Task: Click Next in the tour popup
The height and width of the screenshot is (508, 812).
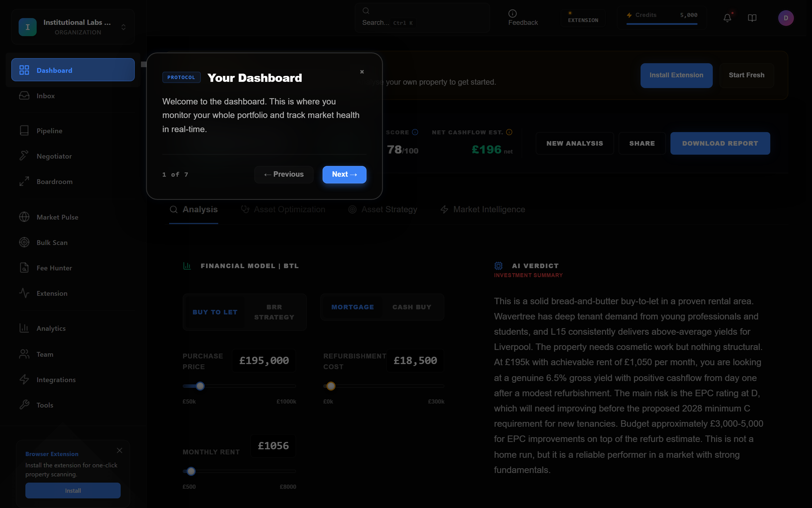Action: point(344,174)
